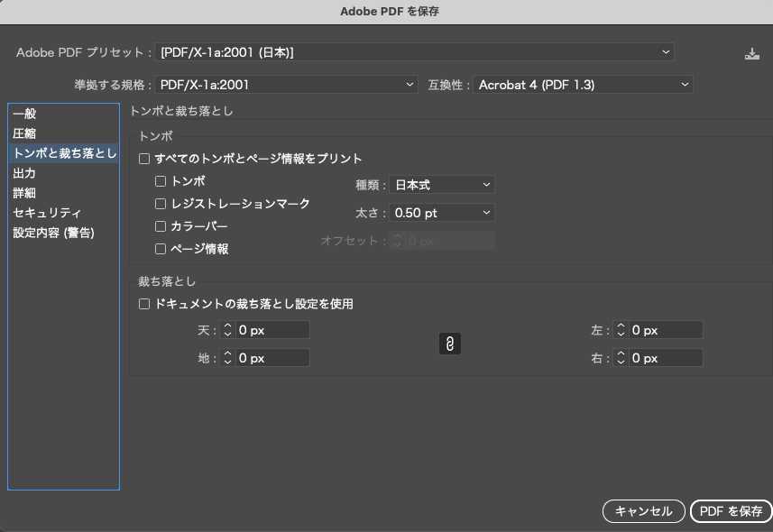Select 圧縮 in the left category list
Screen dimensions: 773x532
point(25,133)
